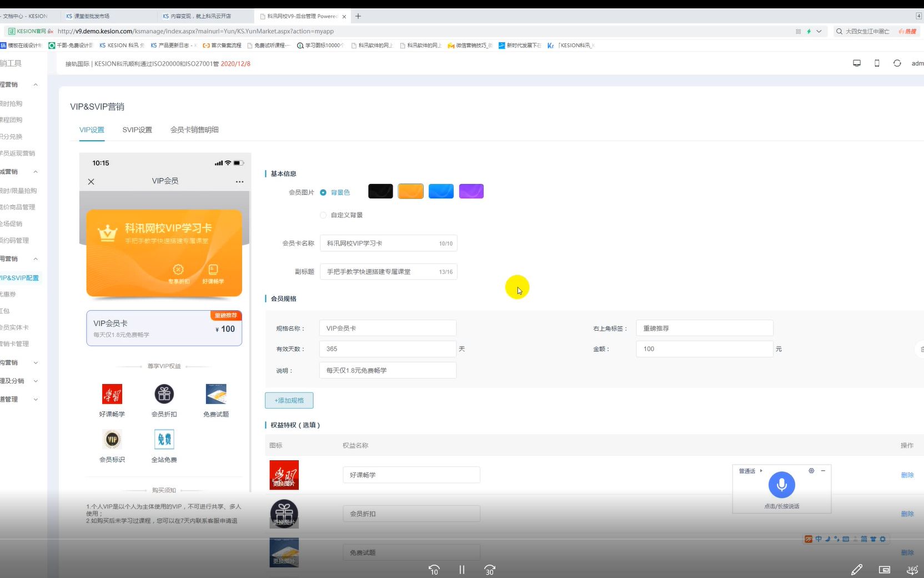The height and width of the screenshot is (578, 924).
Task: Choose the blue card background swatch
Action: click(x=441, y=191)
